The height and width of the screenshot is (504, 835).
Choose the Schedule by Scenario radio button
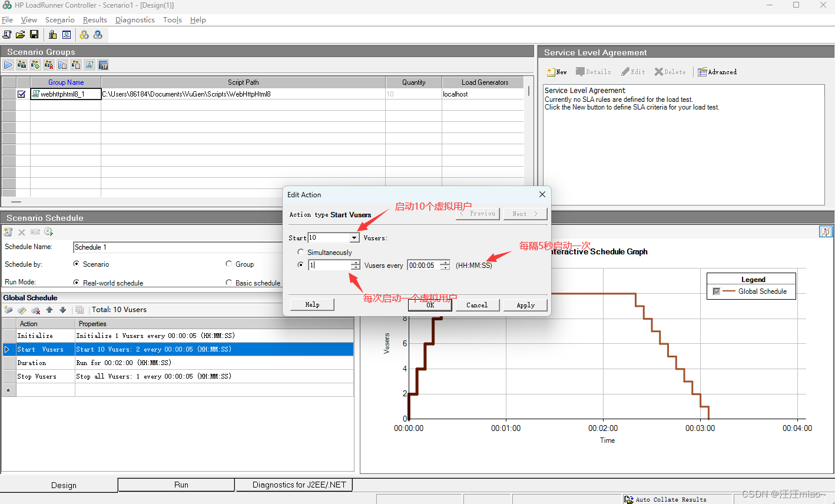pyautogui.click(x=76, y=264)
